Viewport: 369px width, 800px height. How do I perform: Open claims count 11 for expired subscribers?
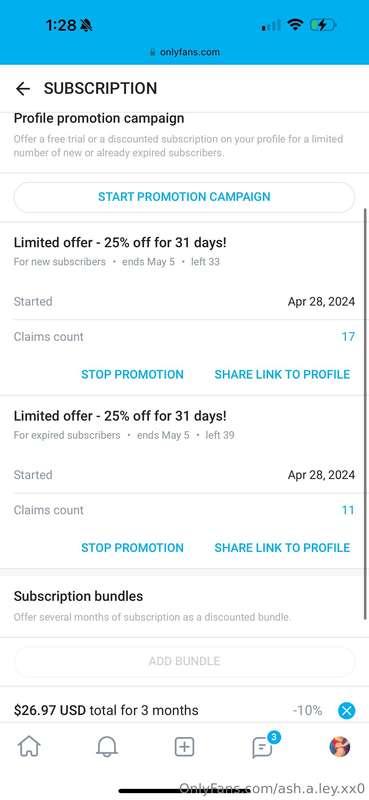(x=348, y=510)
